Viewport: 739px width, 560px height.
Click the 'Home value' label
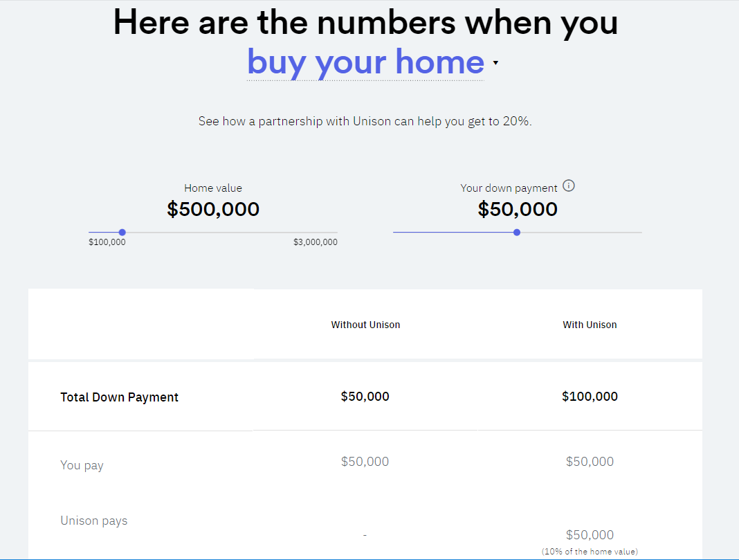[213, 188]
